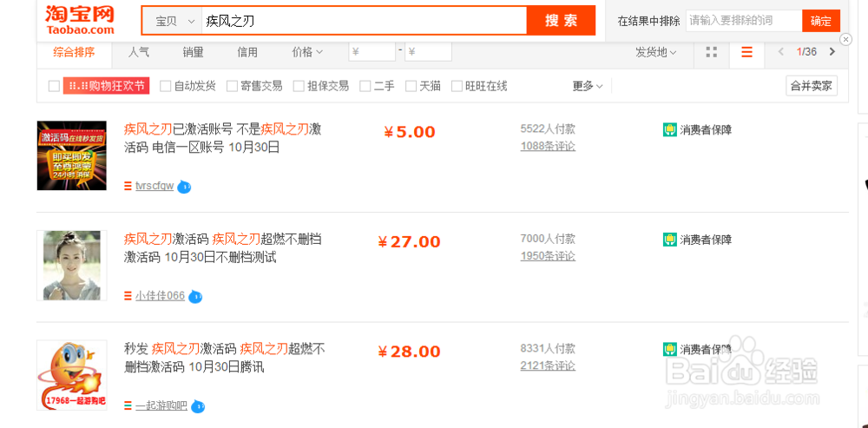
Task: Switch to grid view layout
Action: [712, 52]
